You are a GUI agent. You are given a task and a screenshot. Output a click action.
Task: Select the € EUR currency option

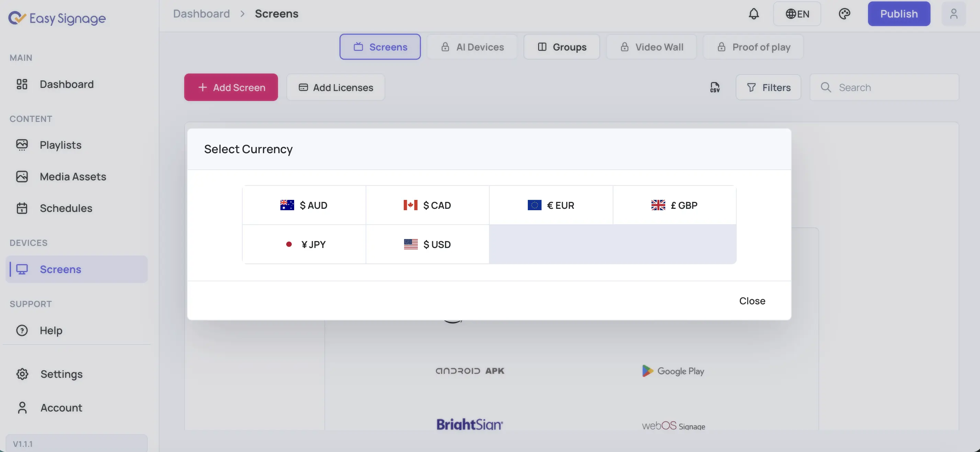click(551, 205)
